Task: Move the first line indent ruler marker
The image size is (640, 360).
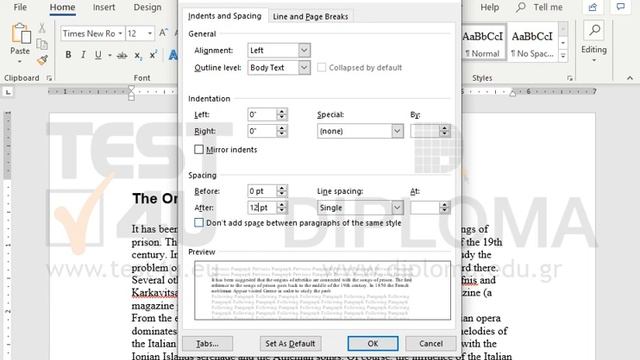Action: 131,89
